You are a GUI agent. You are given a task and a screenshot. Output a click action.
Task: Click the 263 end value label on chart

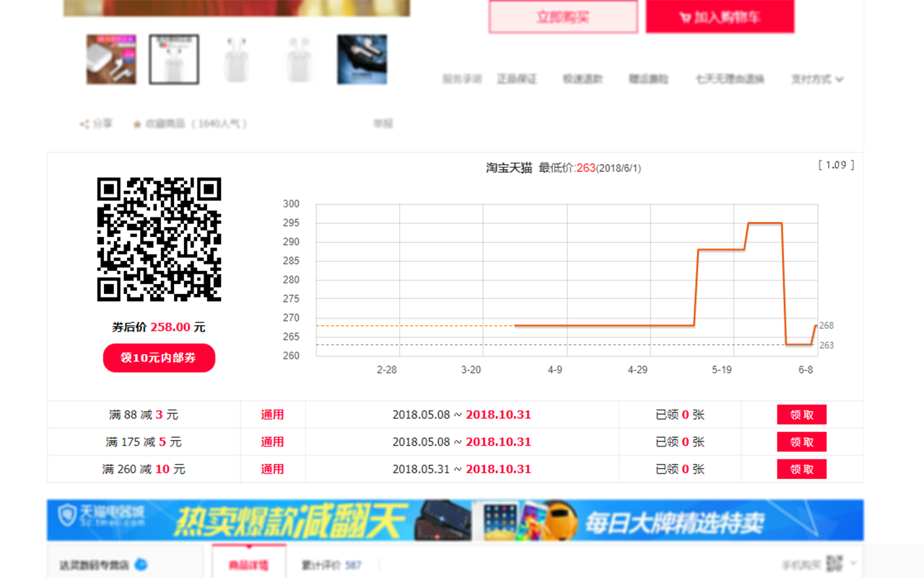(827, 345)
